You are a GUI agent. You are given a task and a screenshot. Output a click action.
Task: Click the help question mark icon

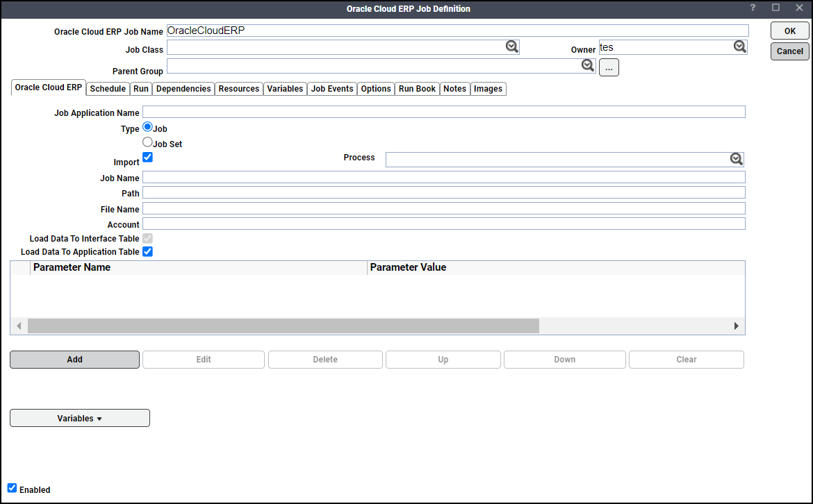click(x=753, y=8)
